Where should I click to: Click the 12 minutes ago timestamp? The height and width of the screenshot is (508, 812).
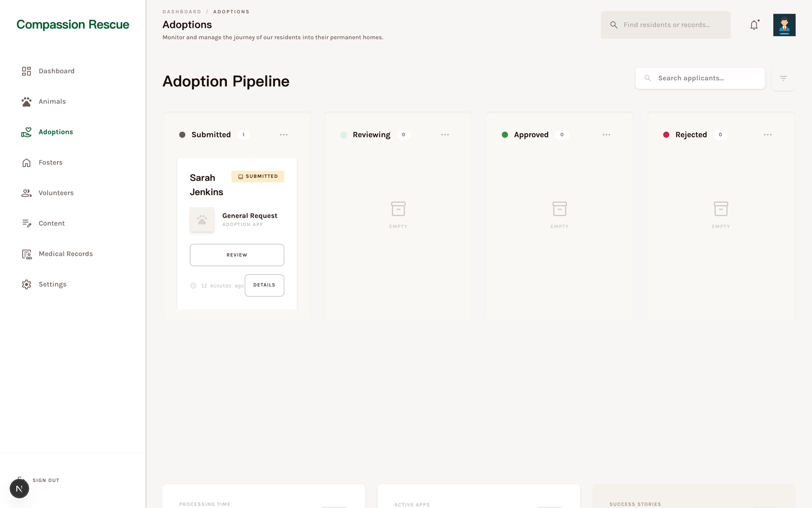[222, 286]
